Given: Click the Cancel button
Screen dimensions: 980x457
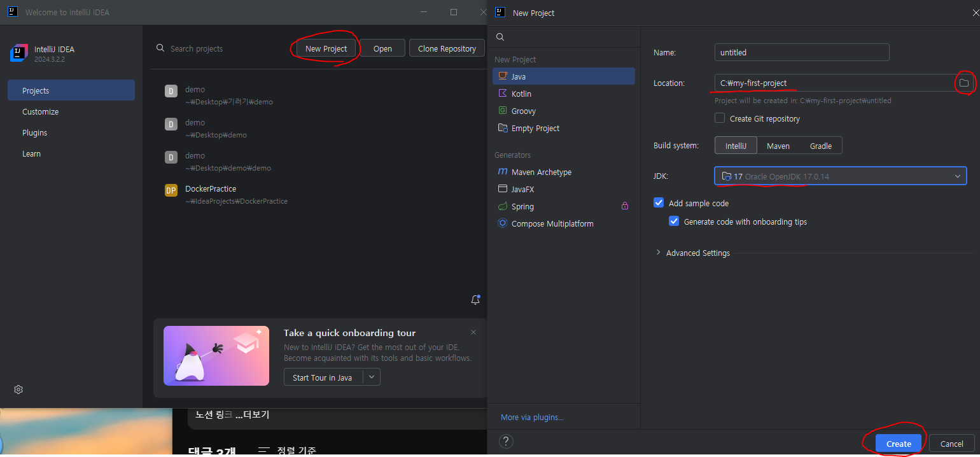Looking at the screenshot, I should coord(951,444).
